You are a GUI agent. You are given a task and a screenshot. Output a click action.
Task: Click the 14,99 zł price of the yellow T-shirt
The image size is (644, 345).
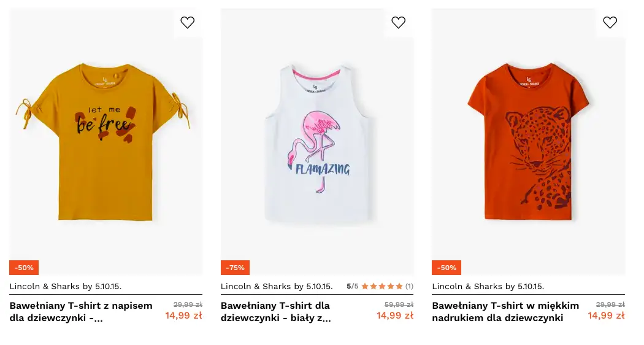pos(183,316)
